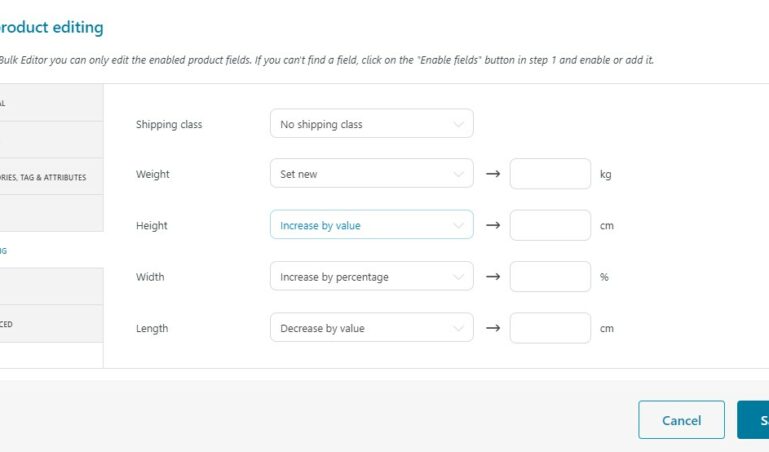Click the Cancel button
The width and height of the screenshot is (769, 452).
pos(681,420)
